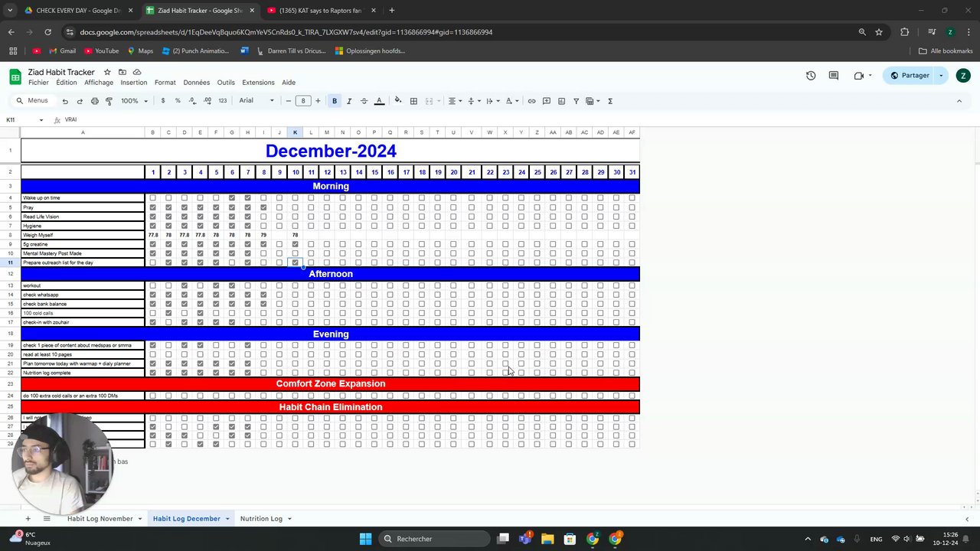This screenshot has height=551, width=980.
Task: Expand the Habit Log December tab arrow
Action: point(227,519)
